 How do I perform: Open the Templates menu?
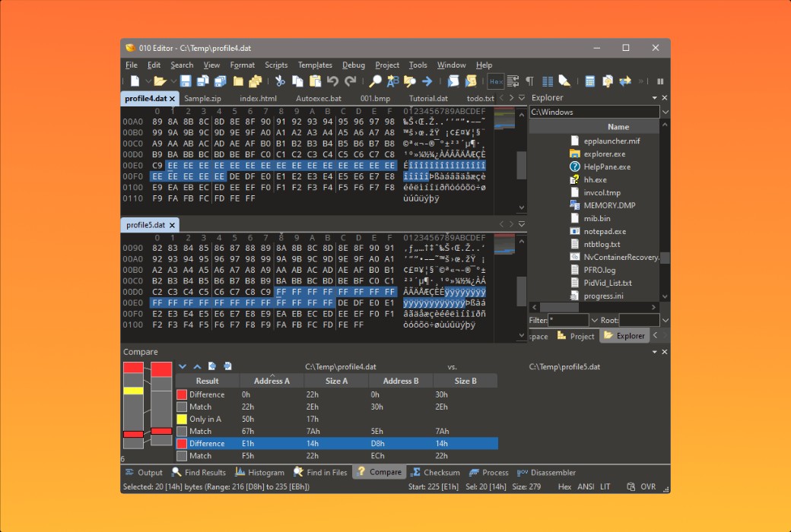click(315, 65)
